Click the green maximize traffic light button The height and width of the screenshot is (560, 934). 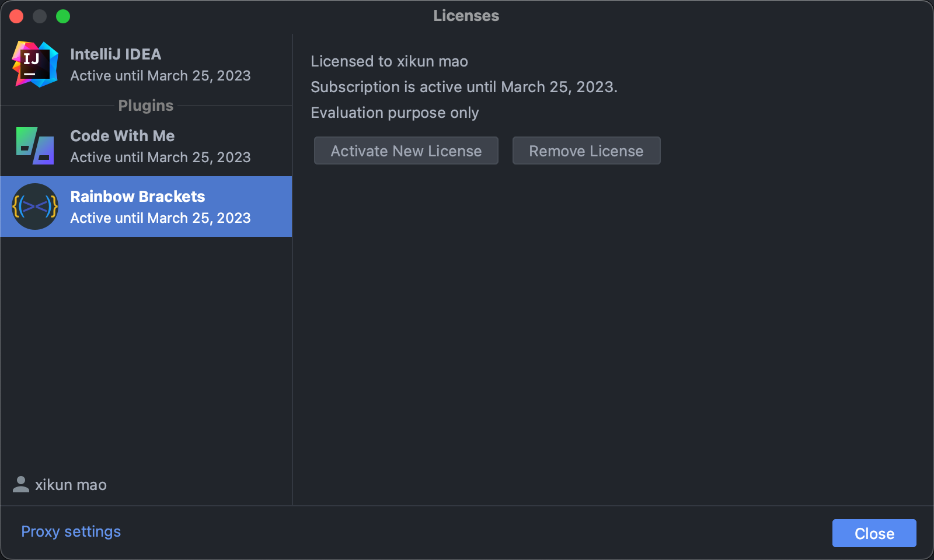(x=63, y=16)
